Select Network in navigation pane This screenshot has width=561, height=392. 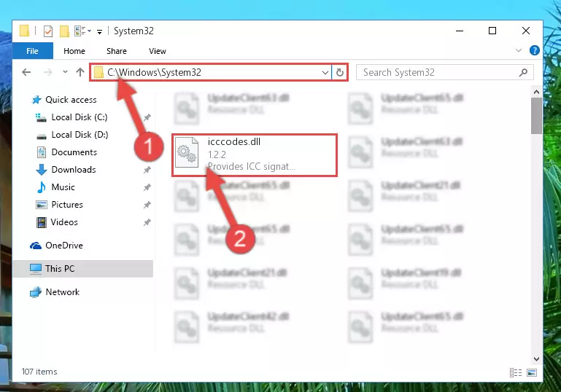tap(62, 292)
